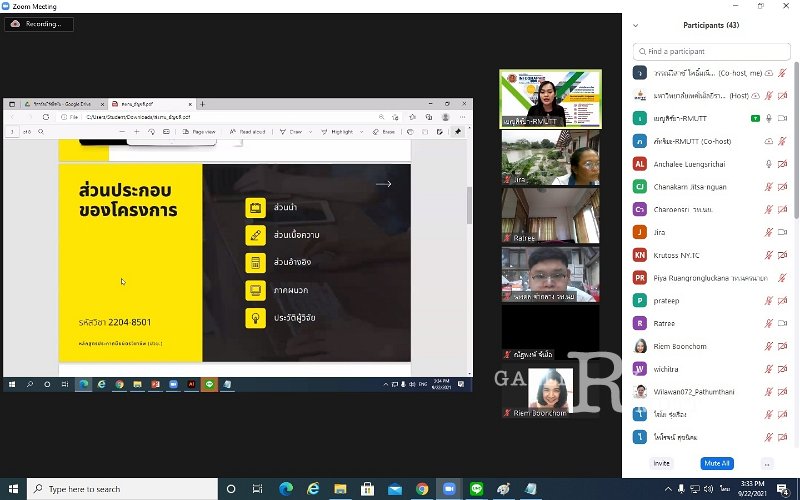Screen dimensions: 800x500
Task: Toggle Anchalee Luengsrichai's microphone icon
Action: [x=768, y=164]
